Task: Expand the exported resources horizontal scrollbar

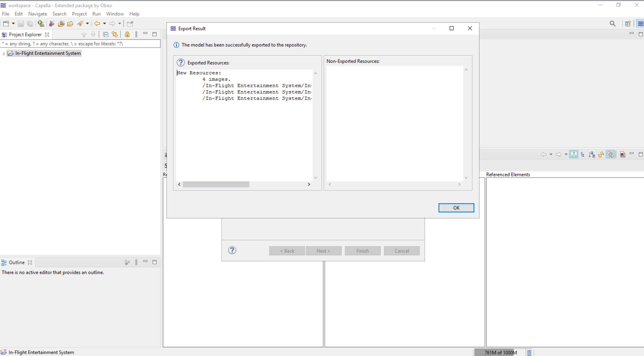Action: point(309,184)
